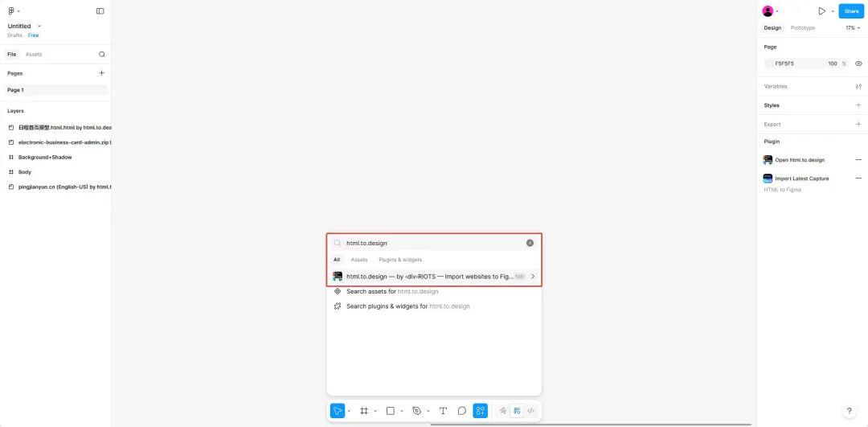The width and height of the screenshot is (868, 427).
Task: Click the frame icon beside Background+Shadow
Action: pyautogui.click(x=11, y=158)
